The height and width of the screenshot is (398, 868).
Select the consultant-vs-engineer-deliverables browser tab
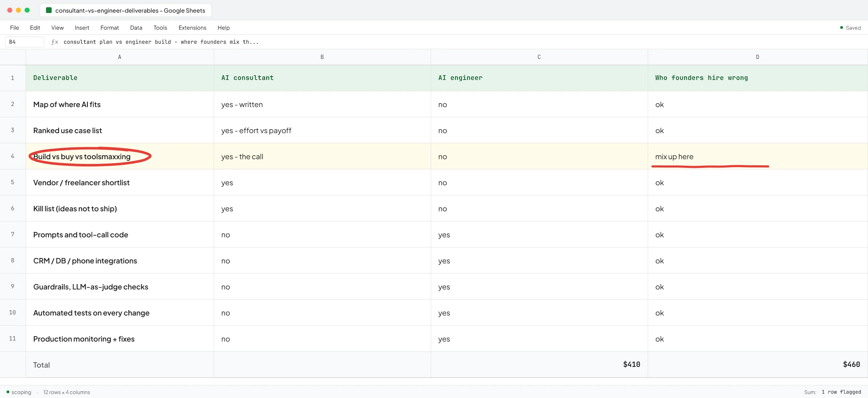(x=125, y=10)
